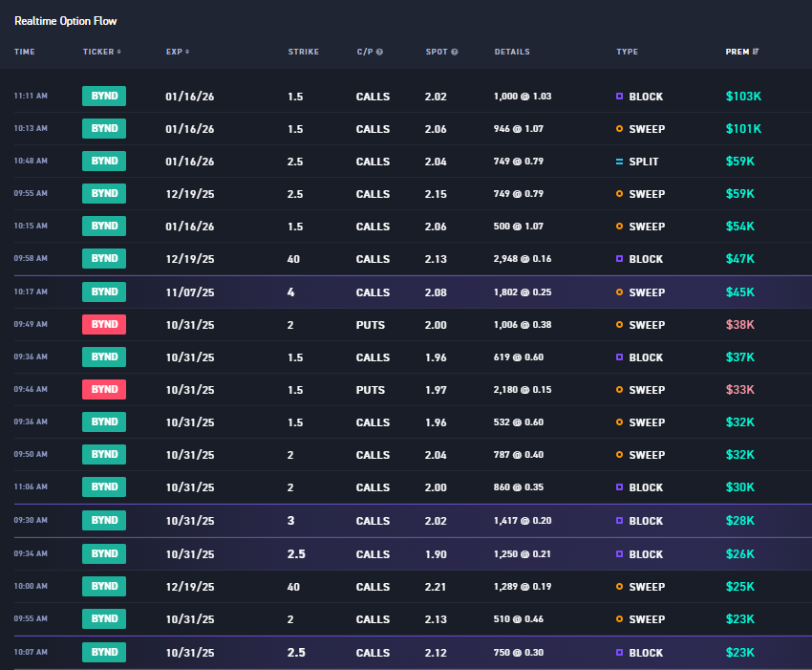The image size is (812, 670).
Task: Select the $103K premium value
Action: coord(743,97)
